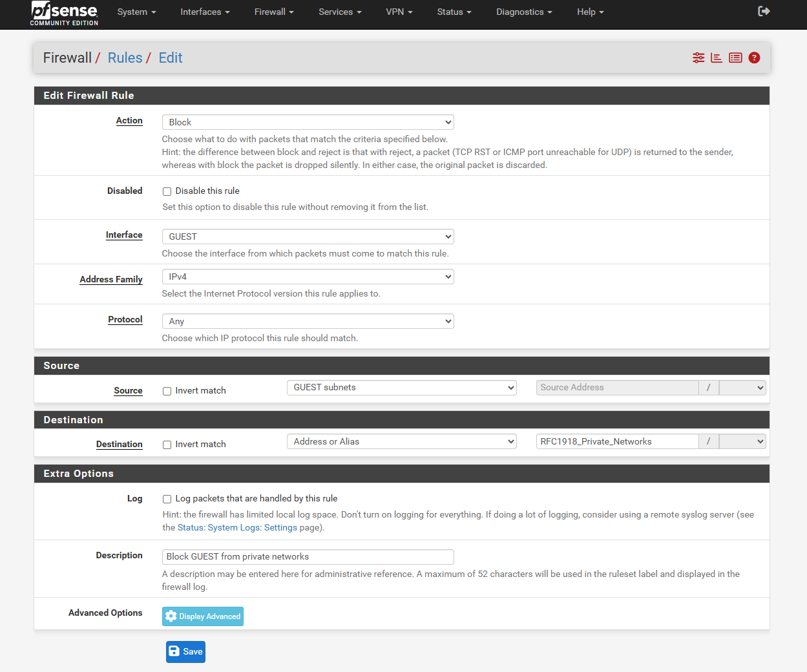This screenshot has width=807, height=672.
Task: Click the underlined Source field label
Action: [x=128, y=390]
